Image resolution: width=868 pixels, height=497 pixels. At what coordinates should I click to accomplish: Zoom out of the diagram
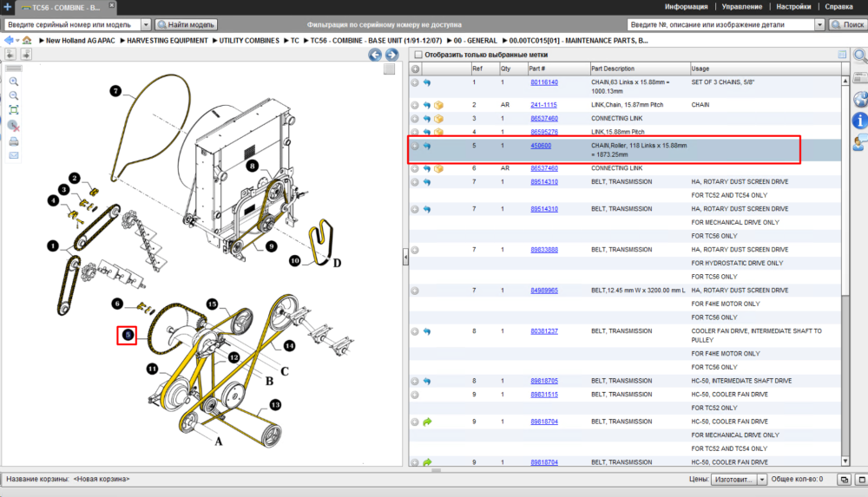point(14,95)
